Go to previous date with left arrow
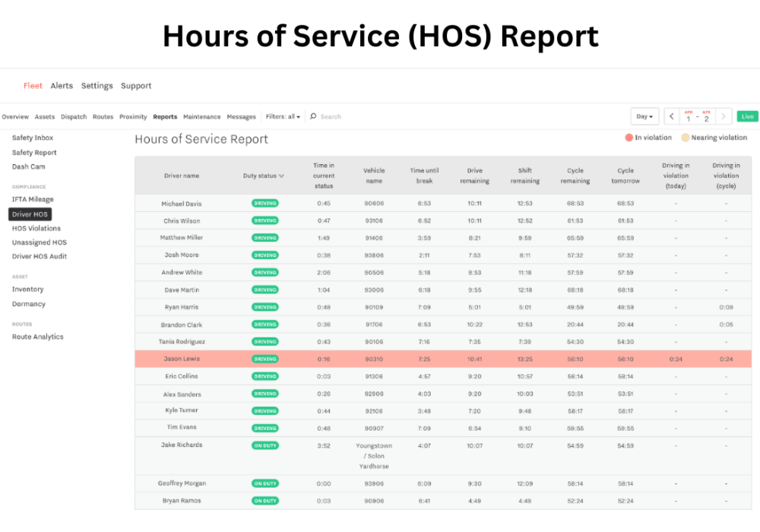This screenshot has height=532, width=760. (672, 116)
